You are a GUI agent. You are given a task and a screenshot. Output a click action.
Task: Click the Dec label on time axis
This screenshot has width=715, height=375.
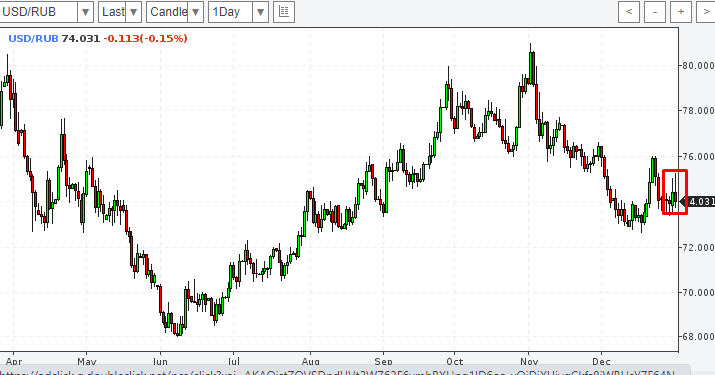click(601, 361)
